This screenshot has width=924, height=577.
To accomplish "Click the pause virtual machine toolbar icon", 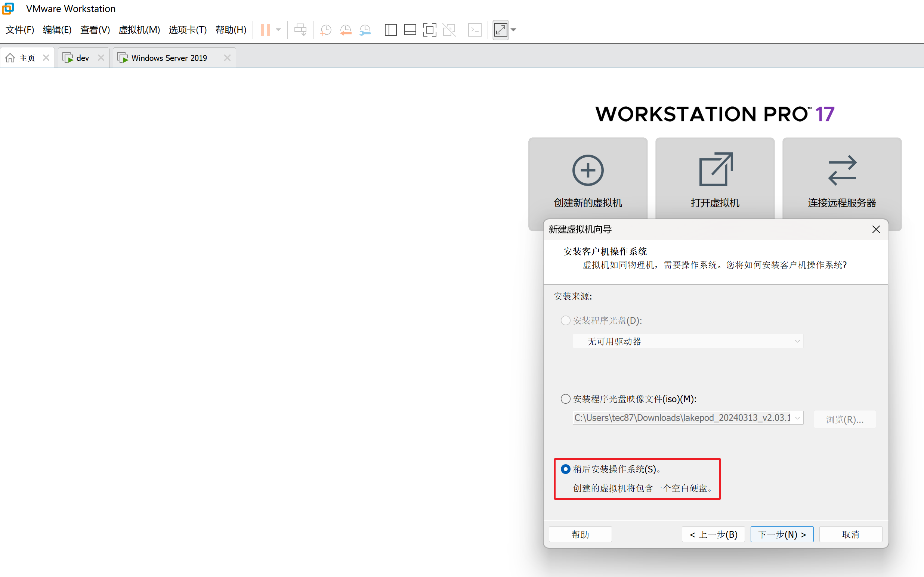I will pyautogui.click(x=265, y=30).
